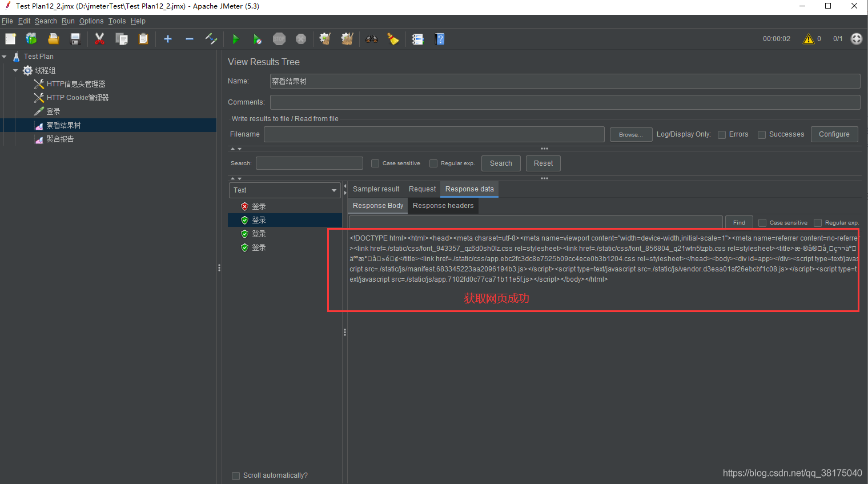Click the Collapse All minus icon
Screen dimensions: 868x484
pos(190,39)
